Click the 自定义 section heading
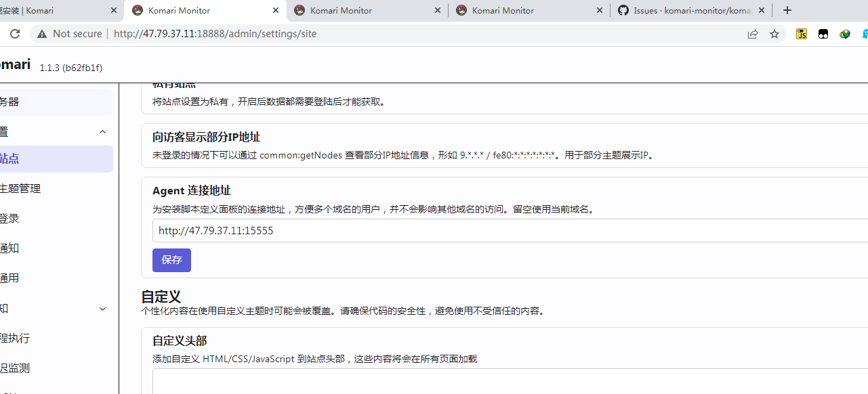 [161, 297]
